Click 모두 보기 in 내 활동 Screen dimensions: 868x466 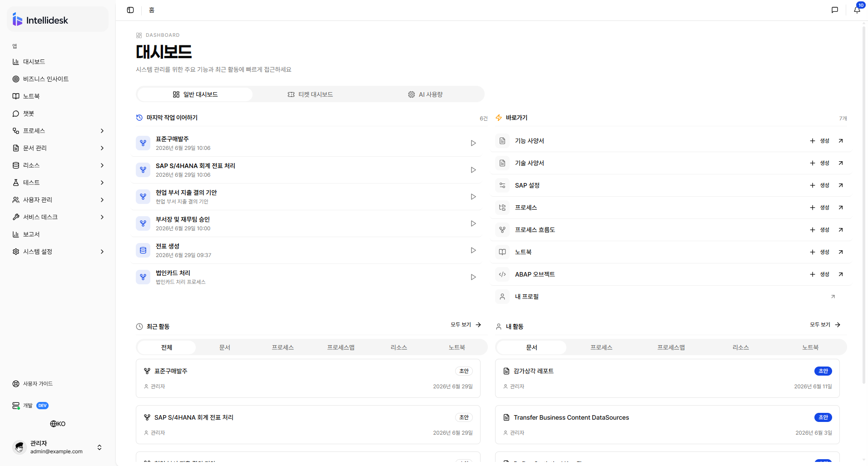tap(825, 325)
